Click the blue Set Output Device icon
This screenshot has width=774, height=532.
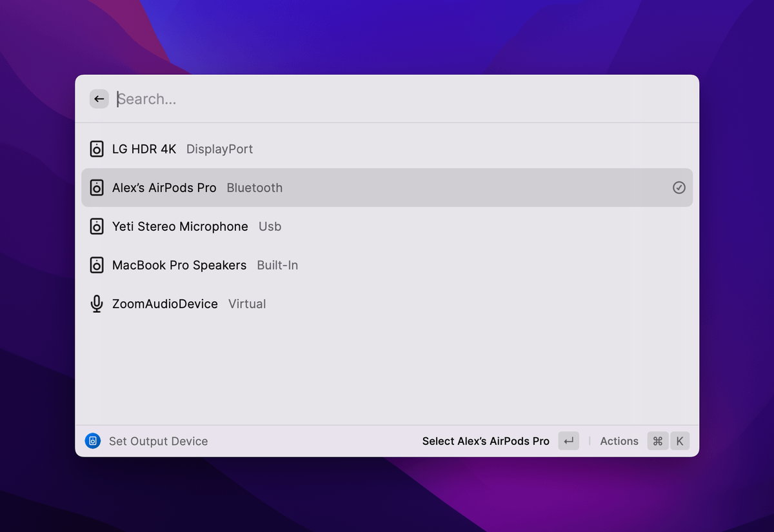point(93,441)
